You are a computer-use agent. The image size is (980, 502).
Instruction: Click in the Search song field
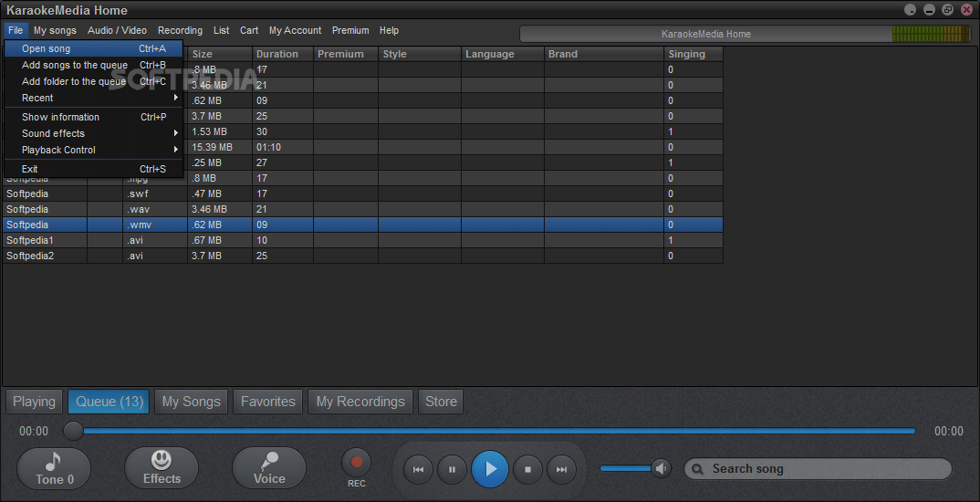click(x=818, y=469)
